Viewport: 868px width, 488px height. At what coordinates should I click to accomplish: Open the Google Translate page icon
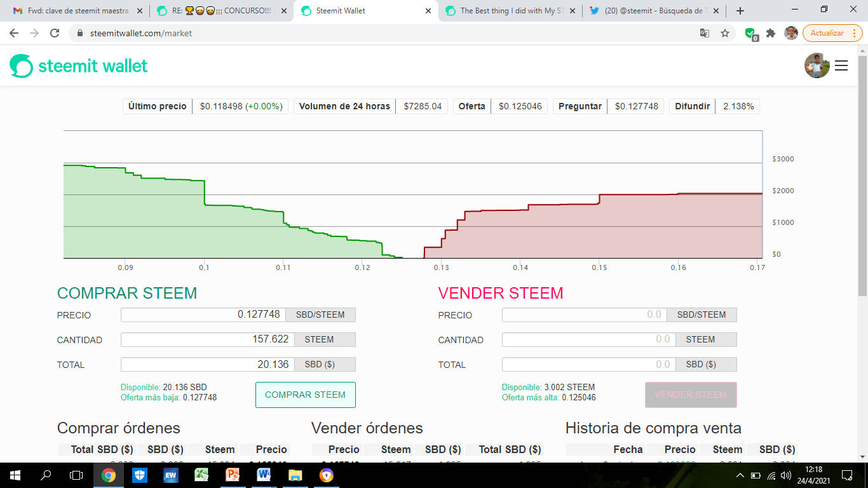click(705, 33)
